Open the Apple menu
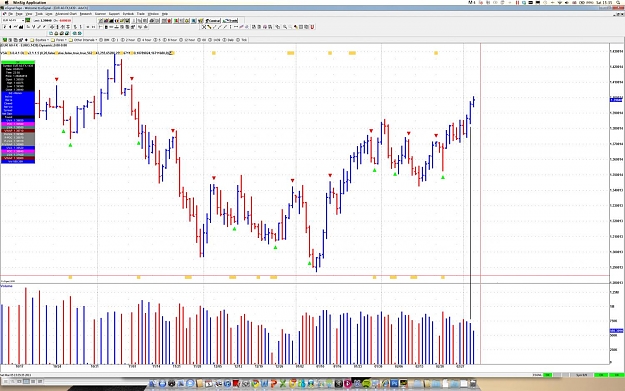The width and height of the screenshot is (625, 391). coord(7,2)
